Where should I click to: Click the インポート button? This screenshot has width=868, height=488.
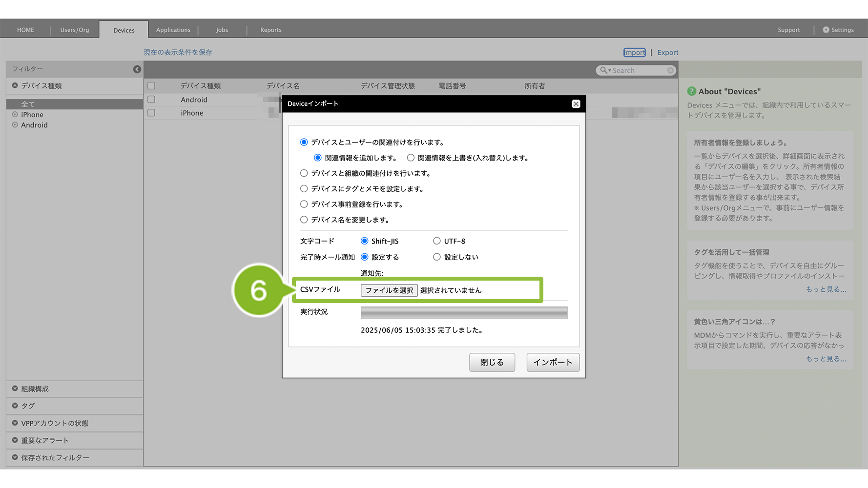[553, 363]
